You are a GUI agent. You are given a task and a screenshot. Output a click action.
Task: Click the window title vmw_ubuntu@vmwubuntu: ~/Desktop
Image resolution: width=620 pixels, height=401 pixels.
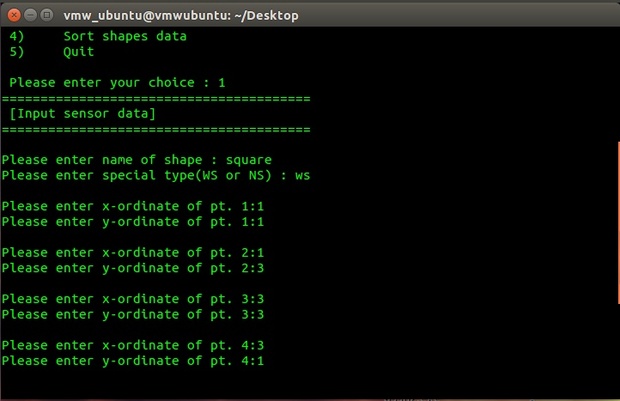[x=181, y=16]
